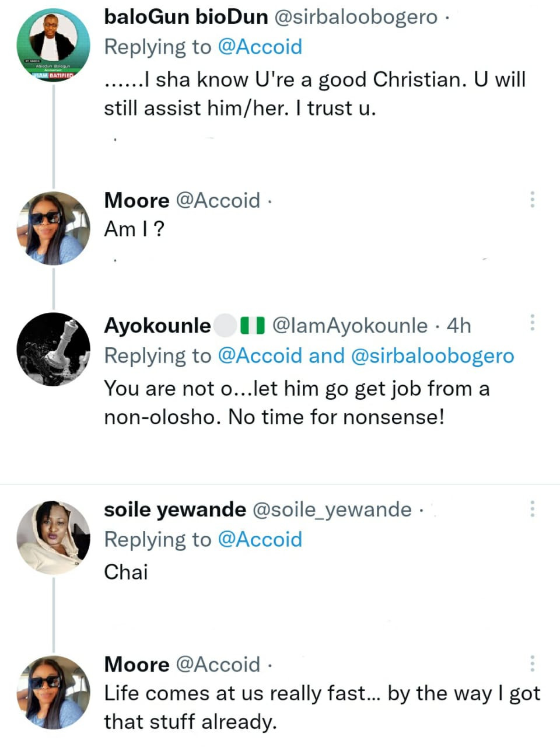Open the baloGun bioDun display name
Screen dimensions: 560x747
click(185, 17)
